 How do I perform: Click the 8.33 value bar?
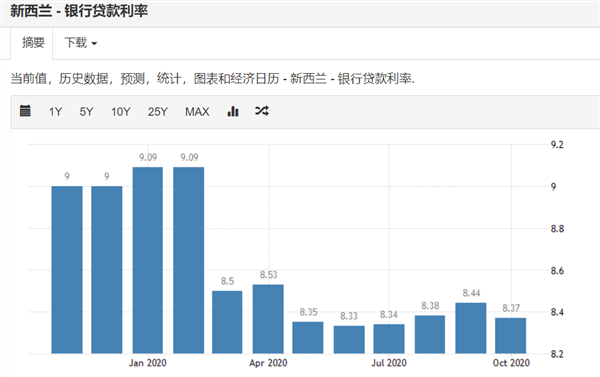coord(349,339)
